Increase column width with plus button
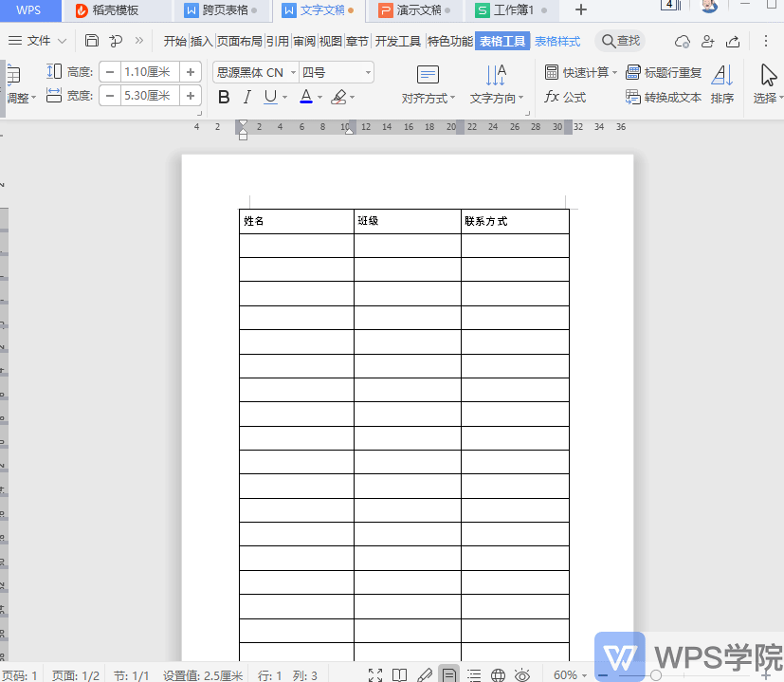The width and height of the screenshot is (784, 682). point(191,95)
